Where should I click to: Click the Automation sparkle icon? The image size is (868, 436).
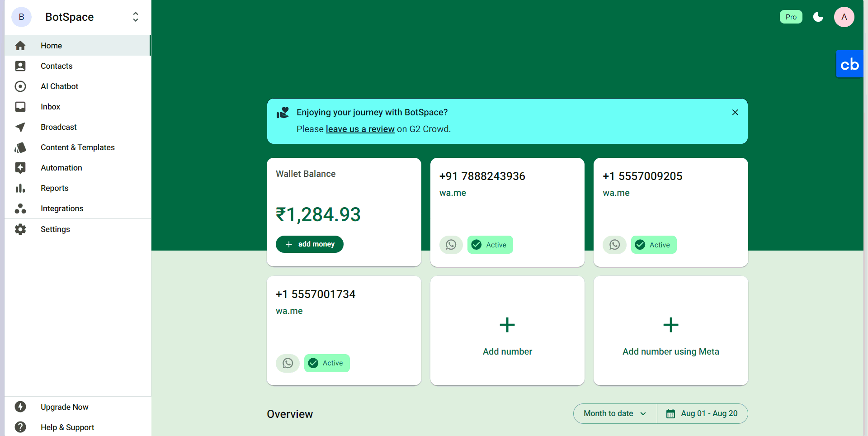coord(20,168)
